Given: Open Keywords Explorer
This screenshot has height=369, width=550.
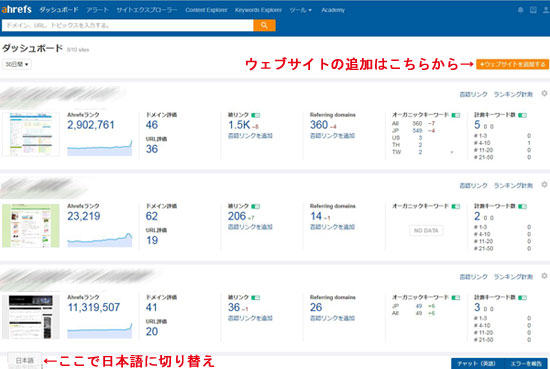Looking at the screenshot, I should coord(258,10).
